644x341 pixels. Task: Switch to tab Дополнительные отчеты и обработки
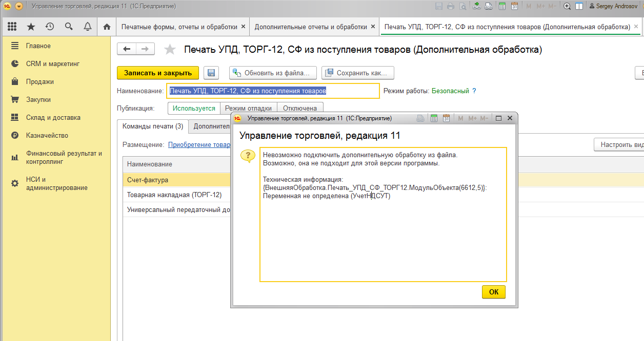click(311, 27)
